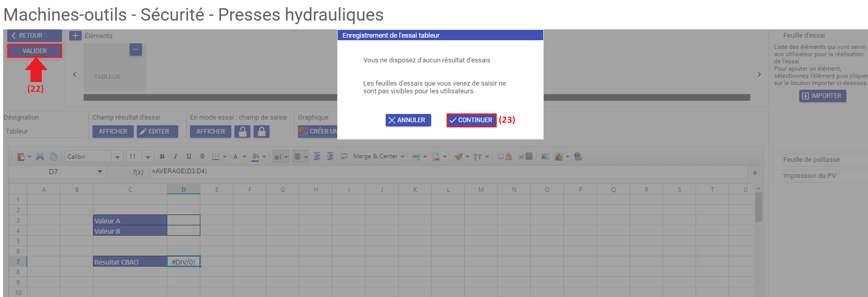Click the fill color bucket icon

click(255, 157)
